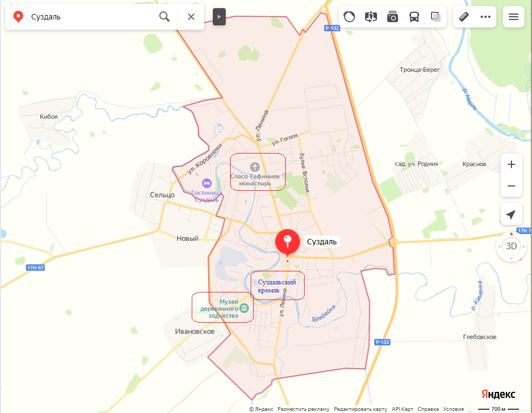Viewport: 532px width, 413px height.
Task: Click сад. уч. Родник label
Action: 416,164
